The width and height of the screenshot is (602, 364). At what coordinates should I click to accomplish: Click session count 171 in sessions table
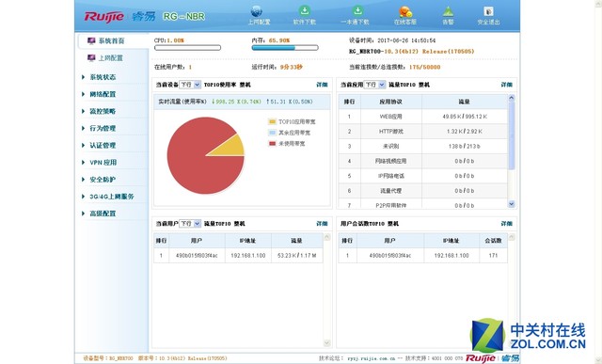click(x=493, y=255)
